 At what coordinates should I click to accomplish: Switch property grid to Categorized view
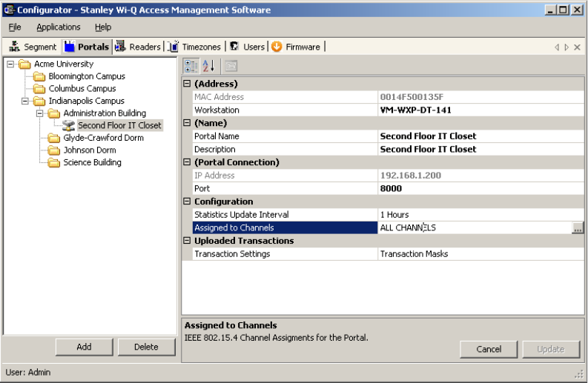pyautogui.click(x=191, y=66)
